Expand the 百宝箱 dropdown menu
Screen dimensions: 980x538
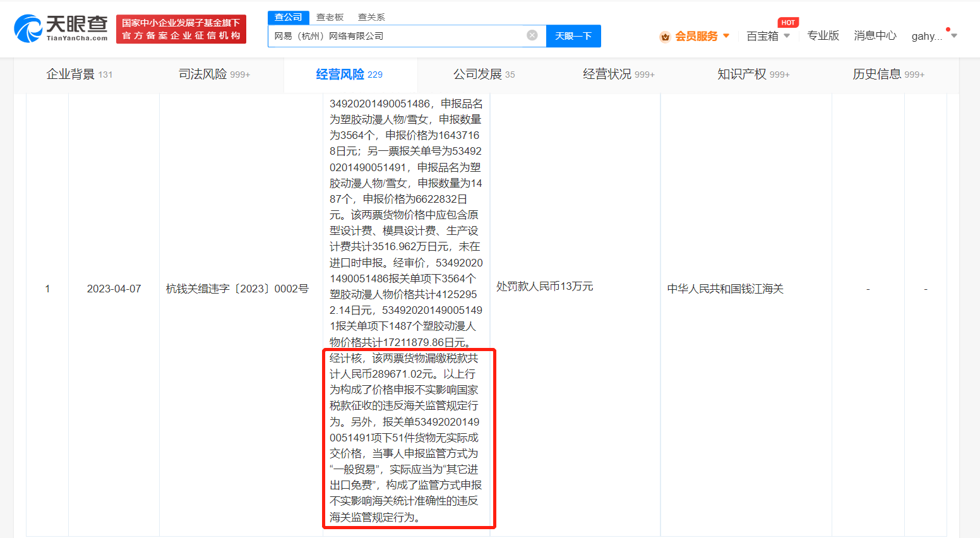click(768, 37)
